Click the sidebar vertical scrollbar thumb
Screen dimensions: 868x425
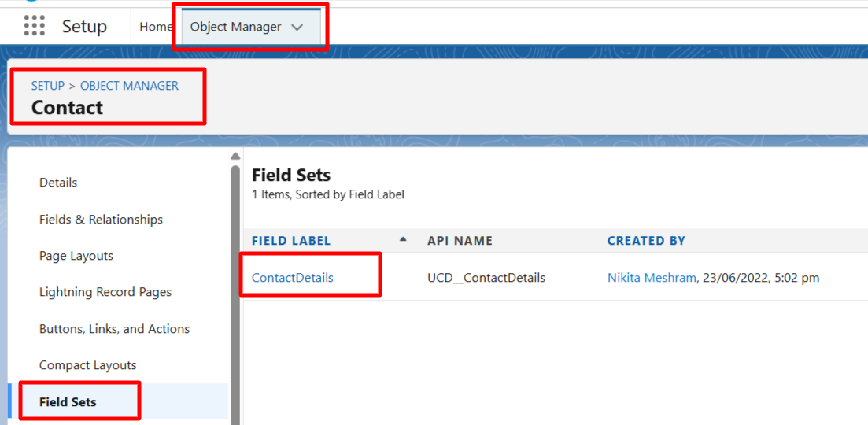click(x=235, y=294)
